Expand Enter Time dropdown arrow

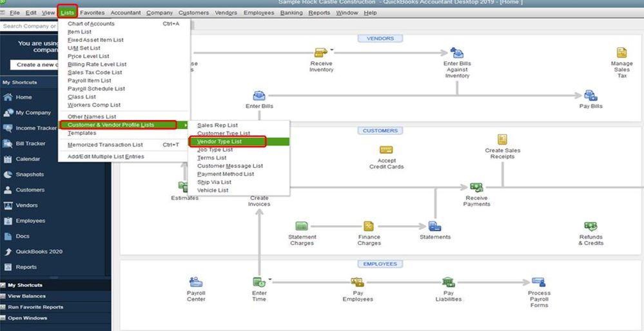coord(270,279)
